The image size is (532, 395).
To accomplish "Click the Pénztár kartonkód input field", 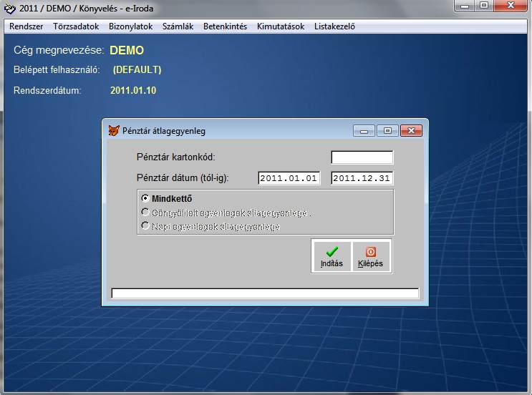I will pyautogui.click(x=362, y=157).
